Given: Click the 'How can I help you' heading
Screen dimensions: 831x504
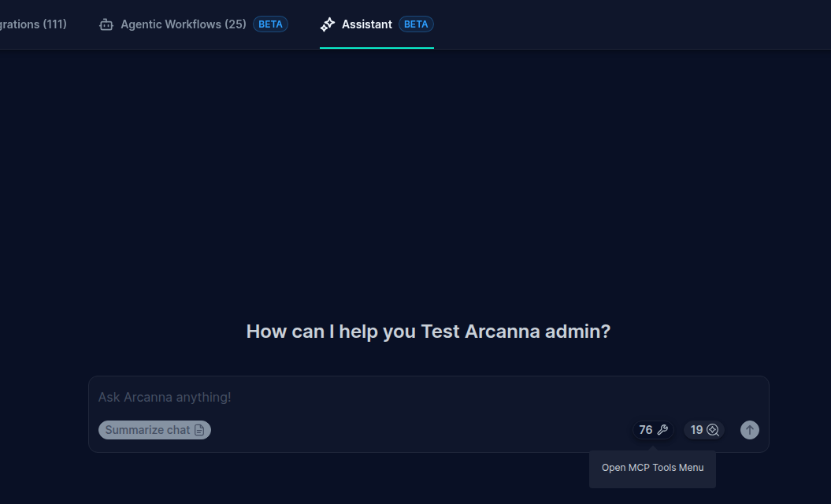Looking at the screenshot, I should pyautogui.click(x=428, y=332).
